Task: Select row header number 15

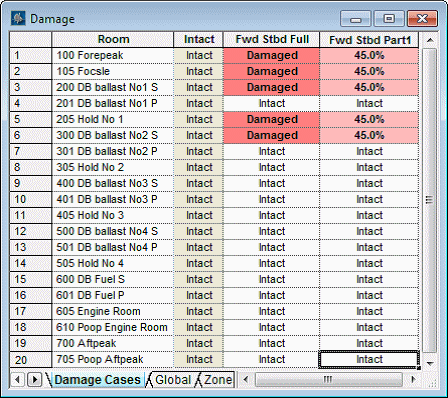Action: [30, 279]
